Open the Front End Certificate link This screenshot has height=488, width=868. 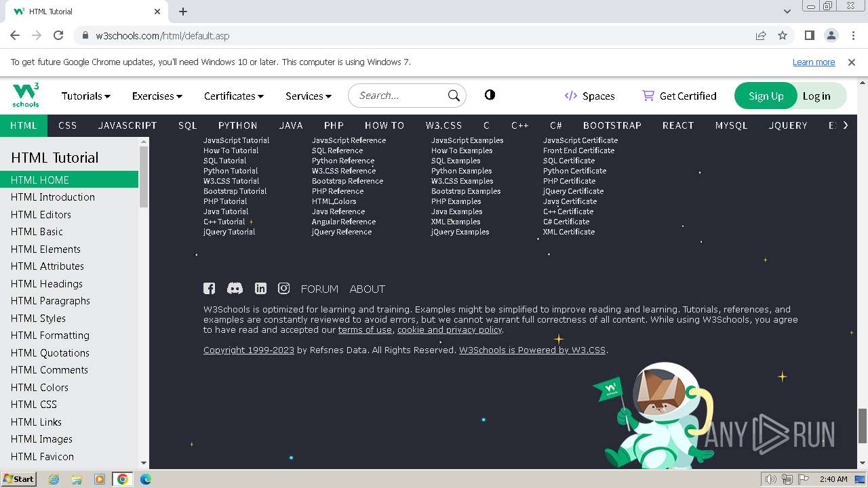(579, 150)
